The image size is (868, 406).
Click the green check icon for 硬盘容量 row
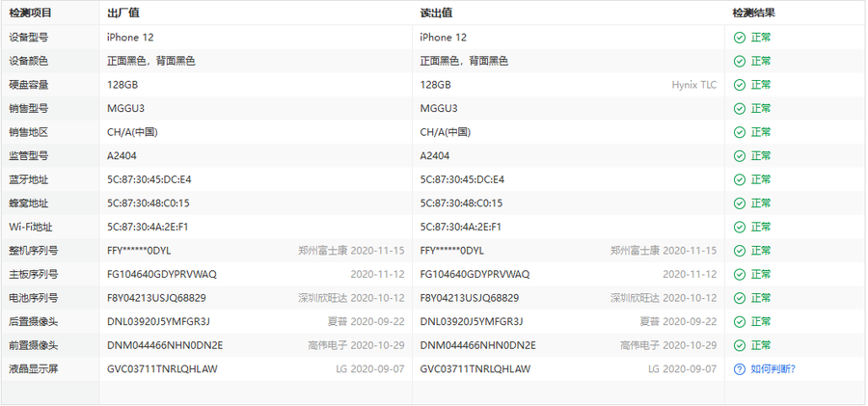739,85
